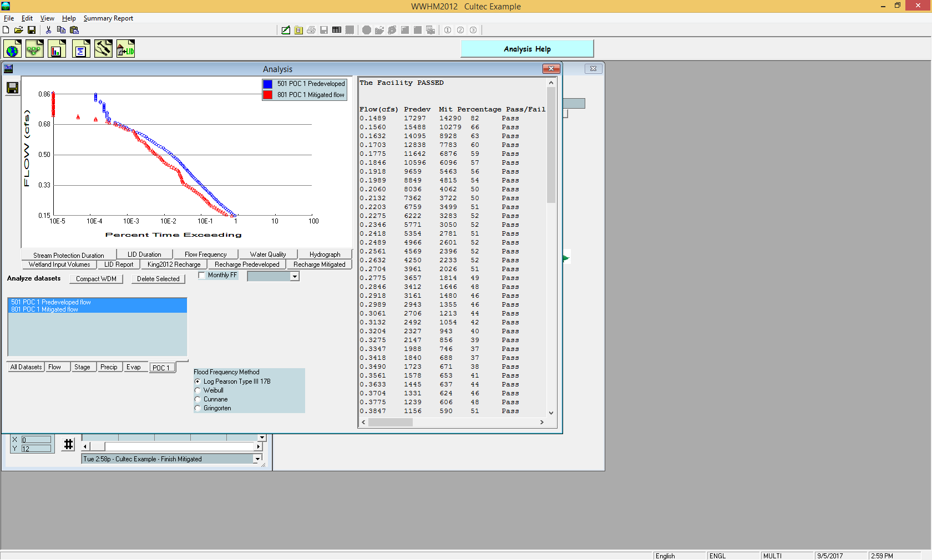Screen dimensions: 932x560
Task: Click the LID tools house icon
Action: tap(126, 49)
